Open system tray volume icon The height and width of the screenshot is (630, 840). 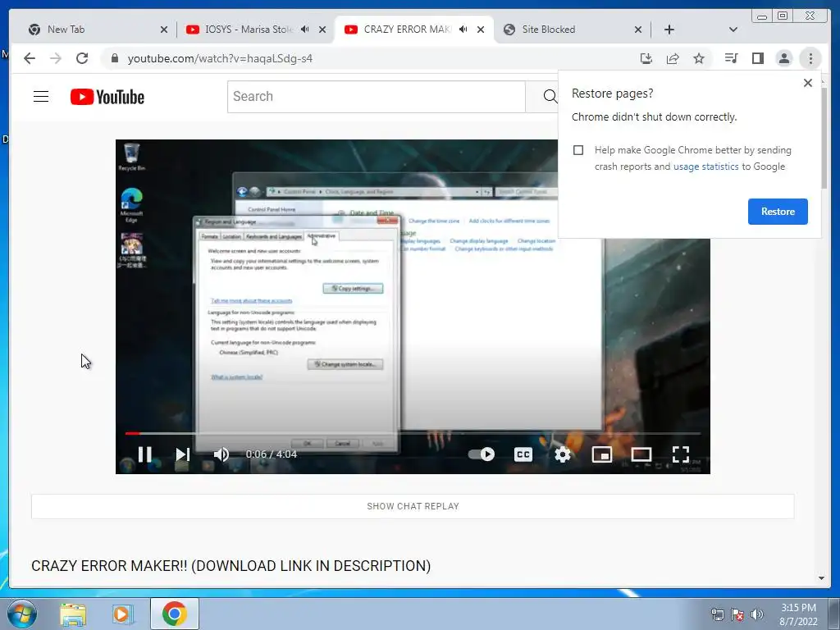[757, 614]
